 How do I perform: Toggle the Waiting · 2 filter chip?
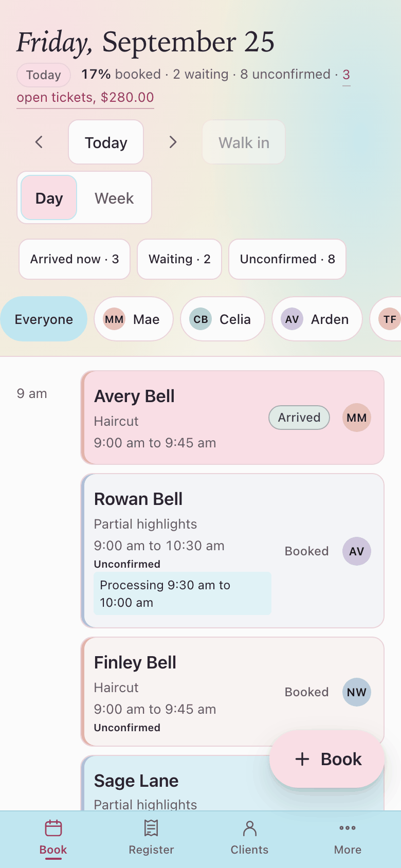179,259
